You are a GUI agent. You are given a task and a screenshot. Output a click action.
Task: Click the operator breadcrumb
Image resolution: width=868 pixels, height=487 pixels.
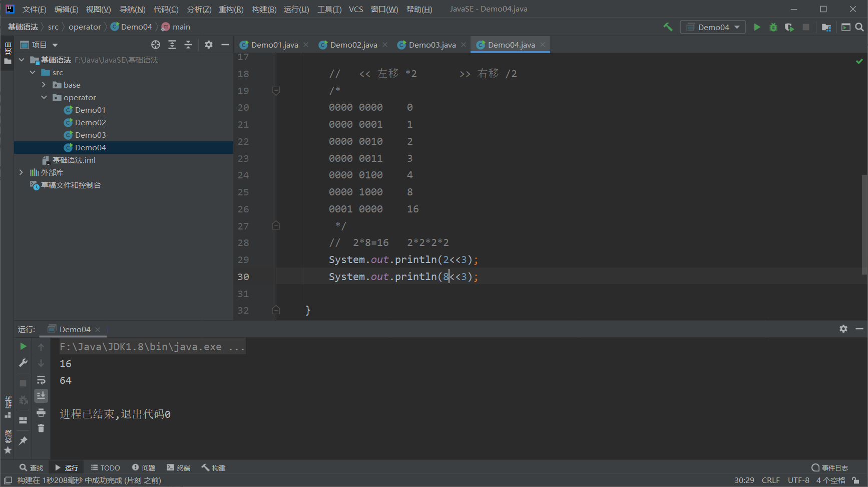click(x=85, y=27)
